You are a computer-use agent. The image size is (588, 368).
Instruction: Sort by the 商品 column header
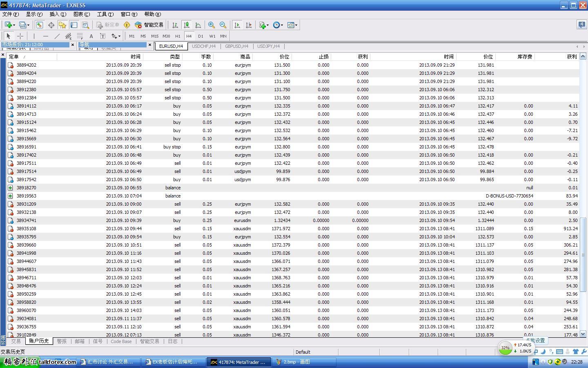coord(233,57)
